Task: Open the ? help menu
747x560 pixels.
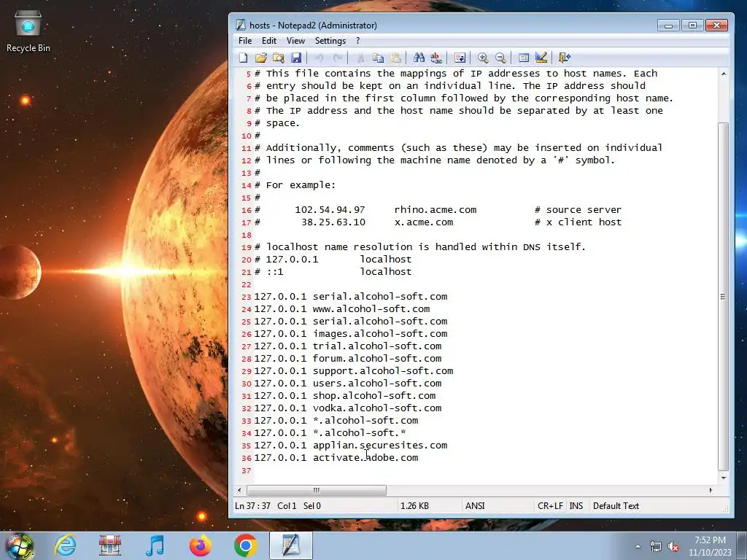Action: coord(357,41)
